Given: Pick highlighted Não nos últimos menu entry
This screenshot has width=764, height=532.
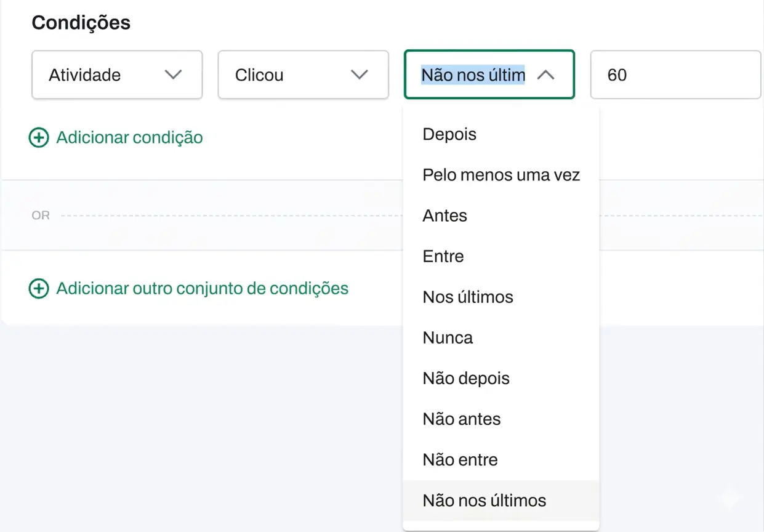Looking at the screenshot, I should 485,500.
